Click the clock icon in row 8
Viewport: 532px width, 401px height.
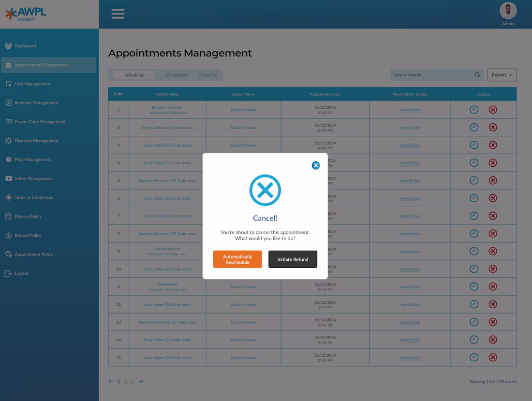click(x=474, y=233)
